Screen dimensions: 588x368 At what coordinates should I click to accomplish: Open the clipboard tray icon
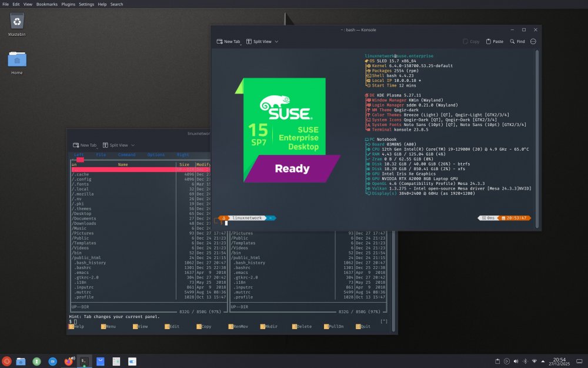pos(497,361)
